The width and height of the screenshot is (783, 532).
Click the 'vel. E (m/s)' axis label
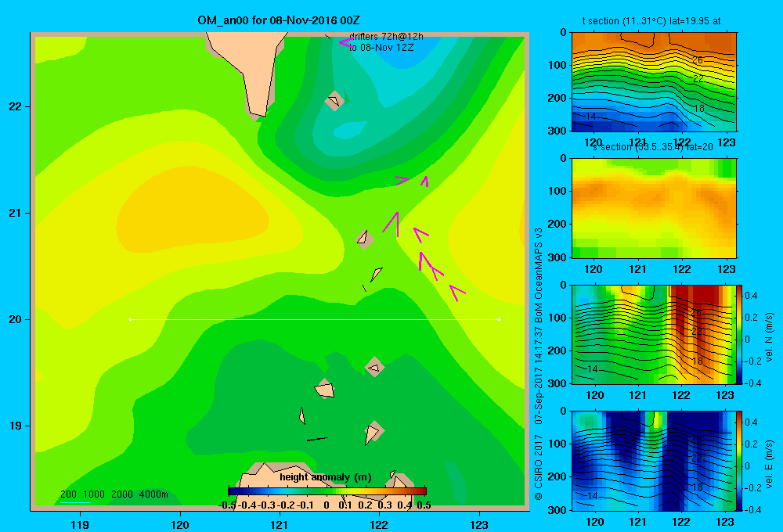pos(769,464)
